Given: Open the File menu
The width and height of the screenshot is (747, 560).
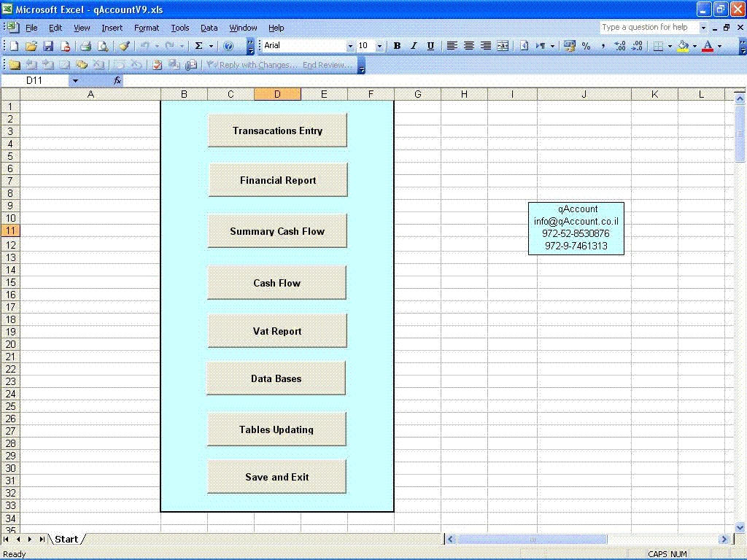Looking at the screenshot, I should point(31,28).
